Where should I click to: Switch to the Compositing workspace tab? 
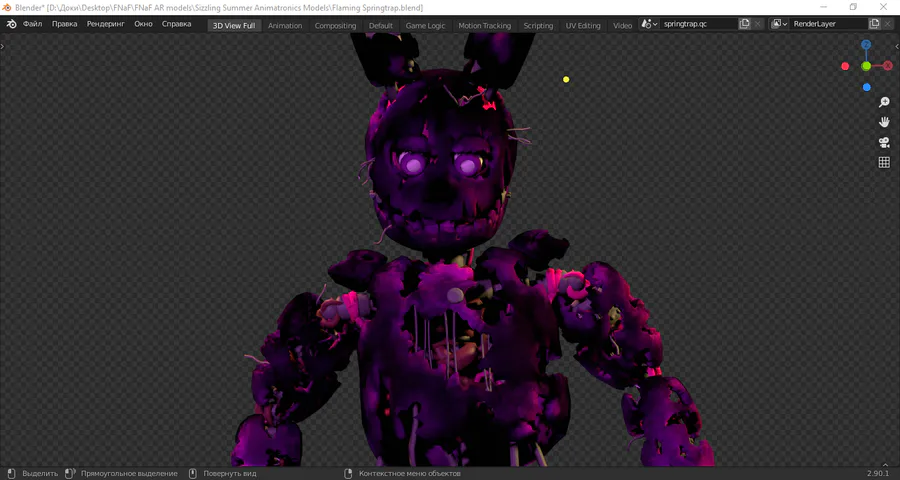(335, 25)
